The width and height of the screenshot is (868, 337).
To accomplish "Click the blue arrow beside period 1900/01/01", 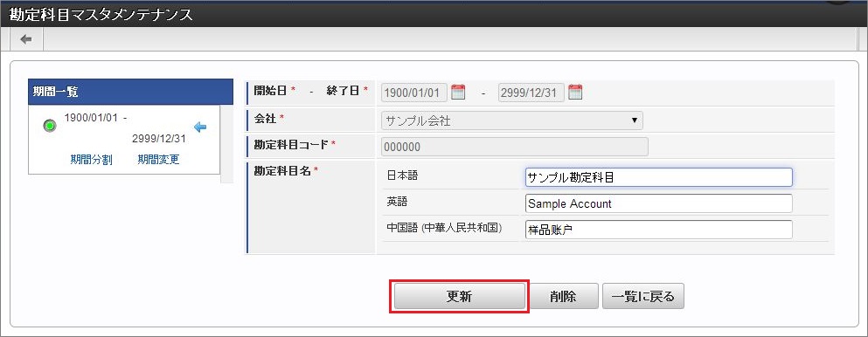I will pos(200,127).
